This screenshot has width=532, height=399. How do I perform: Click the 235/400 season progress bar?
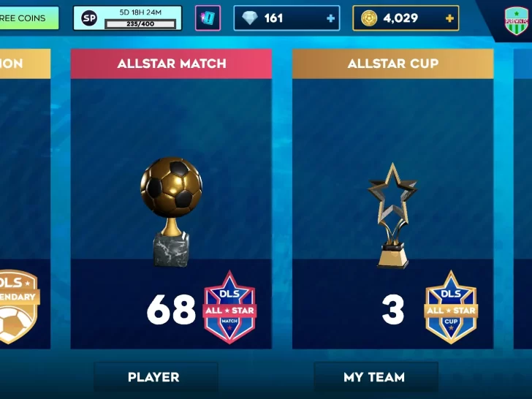coord(140,23)
